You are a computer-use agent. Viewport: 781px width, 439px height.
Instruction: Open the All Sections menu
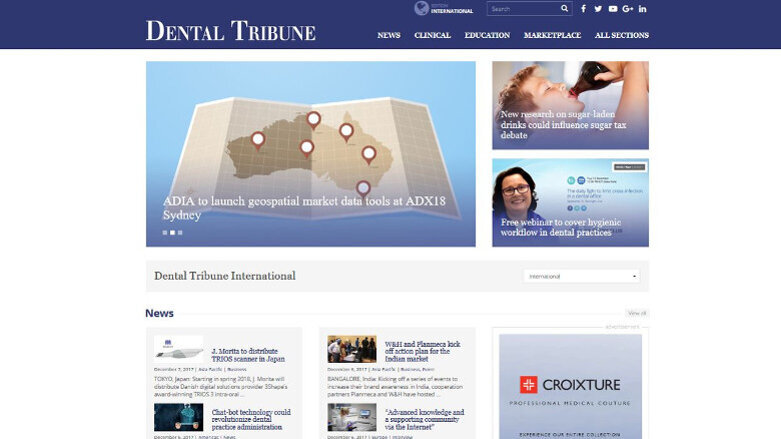click(622, 35)
